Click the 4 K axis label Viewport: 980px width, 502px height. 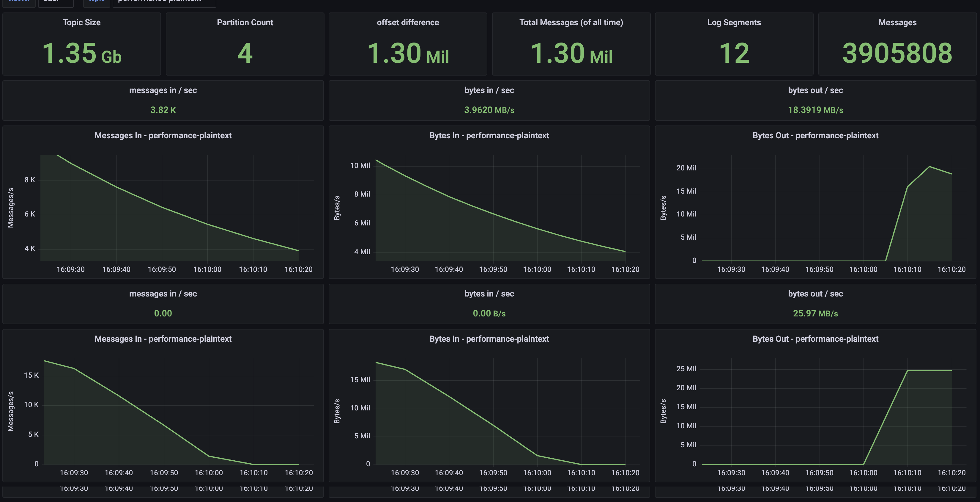(30, 249)
